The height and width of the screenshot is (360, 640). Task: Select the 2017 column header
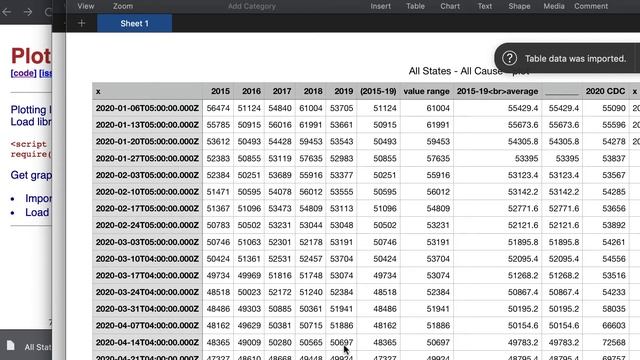coord(280,91)
